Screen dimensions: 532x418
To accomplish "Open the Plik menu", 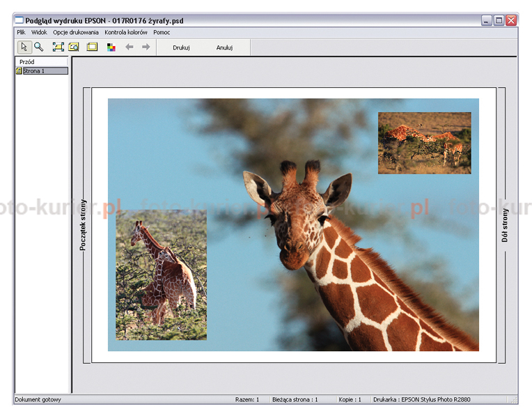I will point(21,32).
